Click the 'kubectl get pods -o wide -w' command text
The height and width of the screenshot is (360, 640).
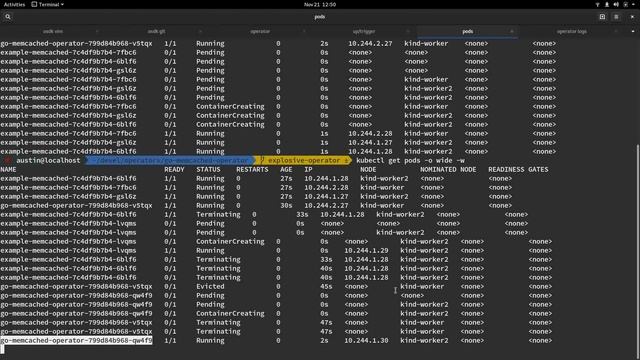410,160
